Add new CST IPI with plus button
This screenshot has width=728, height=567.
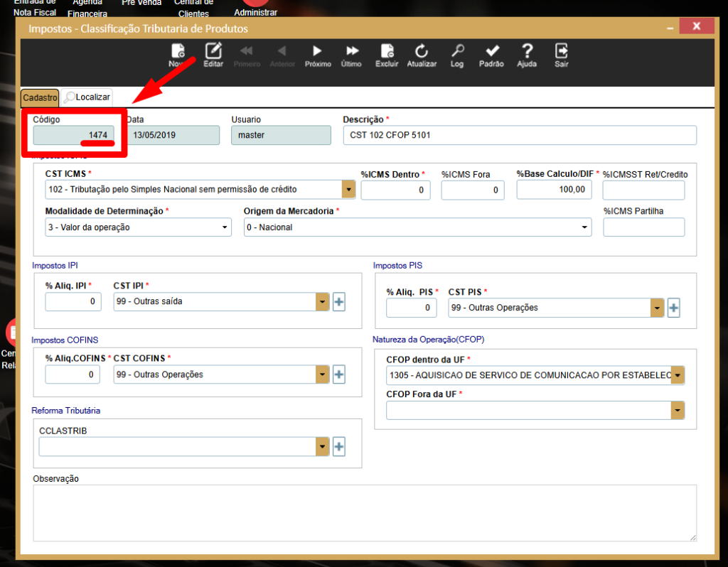339,302
